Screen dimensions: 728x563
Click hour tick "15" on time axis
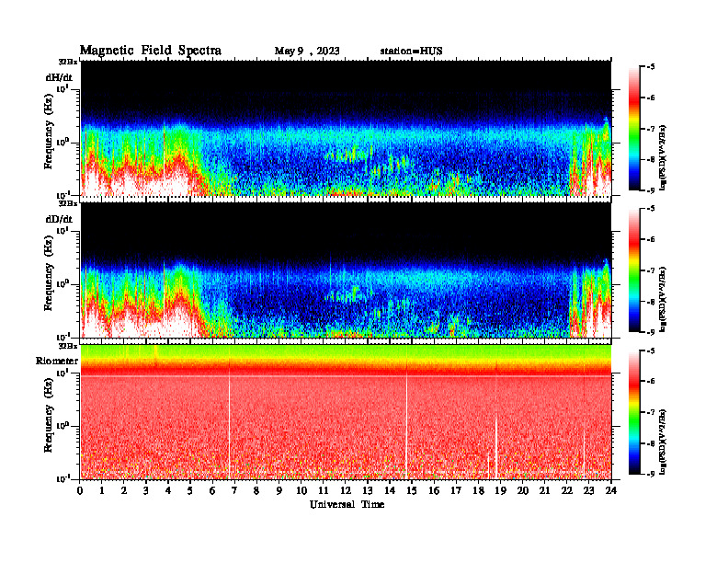click(412, 490)
